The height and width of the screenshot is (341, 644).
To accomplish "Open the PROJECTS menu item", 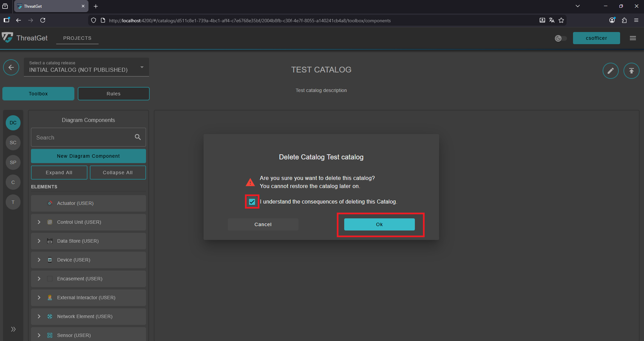I will pyautogui.click(x=77, y=38).
